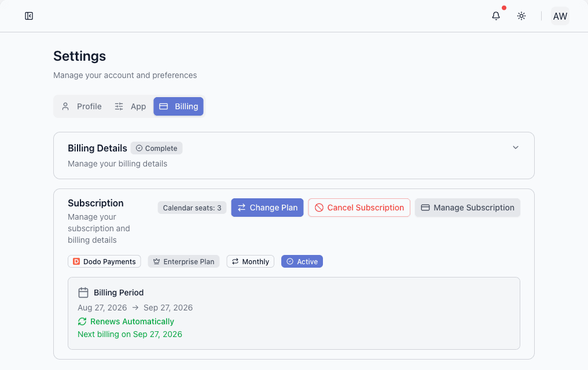Click the Monthly billing cycle badge
Screen dimensions: 588x370
click(250, 261)
